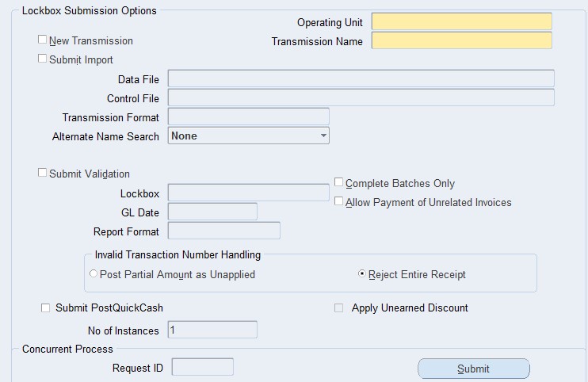Toggle the Apply Unearned Discount checkbox
This screenshot has width=588, height=382.
339,308
